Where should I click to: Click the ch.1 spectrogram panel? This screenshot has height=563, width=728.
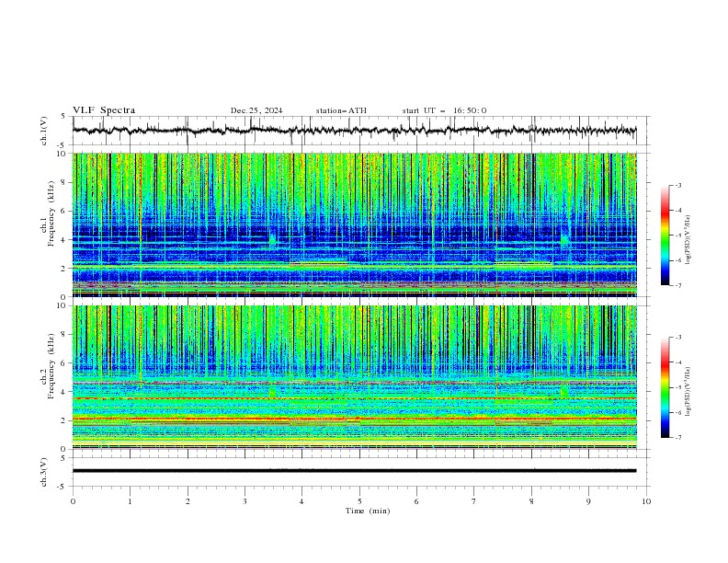[355, 224]
